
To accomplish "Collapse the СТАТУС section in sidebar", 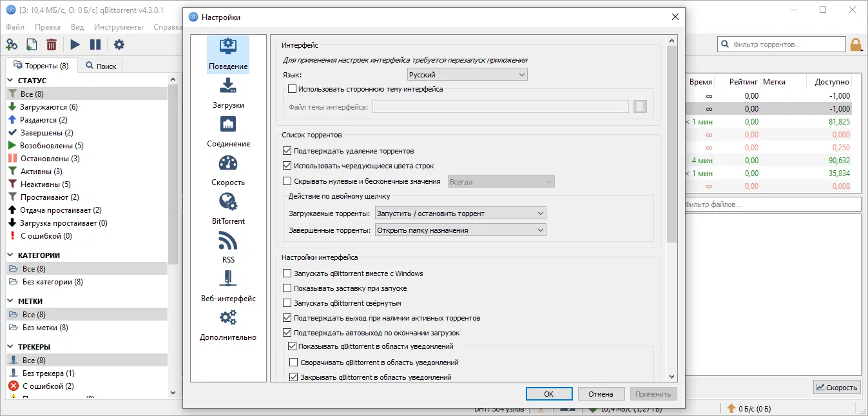I will (11, 81).
